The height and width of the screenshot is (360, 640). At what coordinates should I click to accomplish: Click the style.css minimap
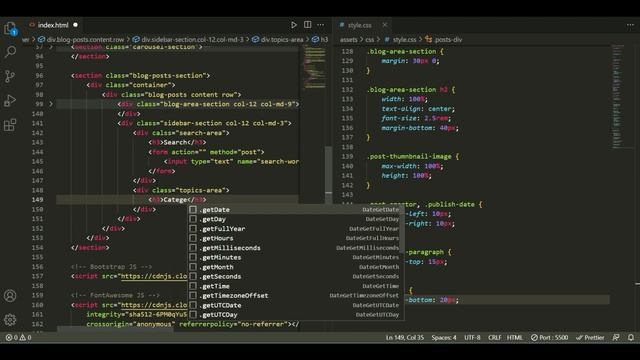pos(618,96)
